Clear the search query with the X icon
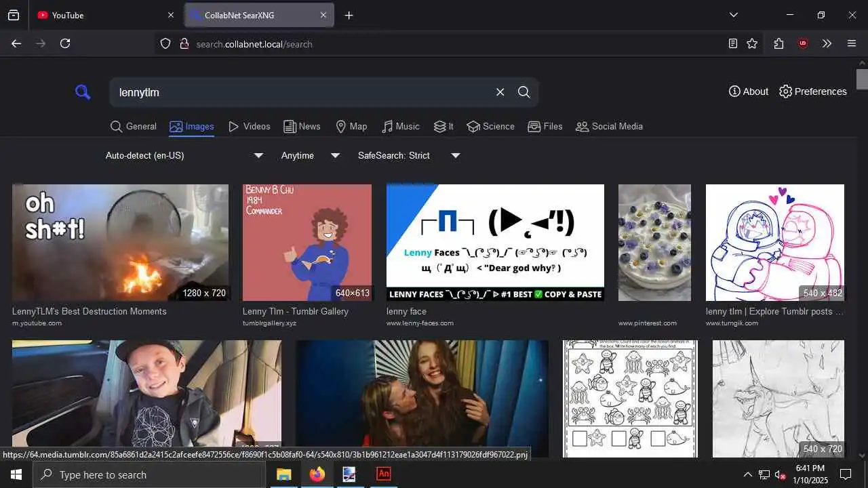Screen dimensions: 868x488 tap(500, 92)
